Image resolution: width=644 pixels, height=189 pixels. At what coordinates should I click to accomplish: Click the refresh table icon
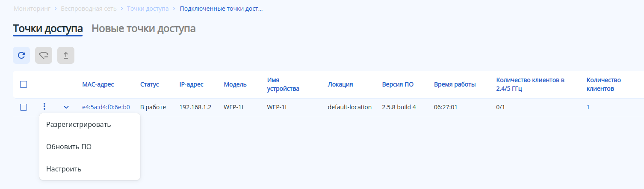coord(21,55)
